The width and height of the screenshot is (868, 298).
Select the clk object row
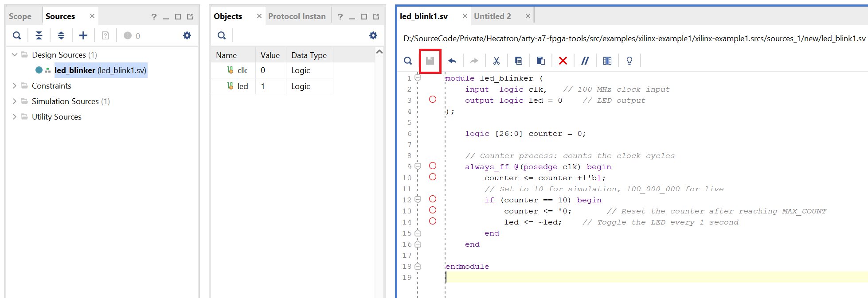272,70
